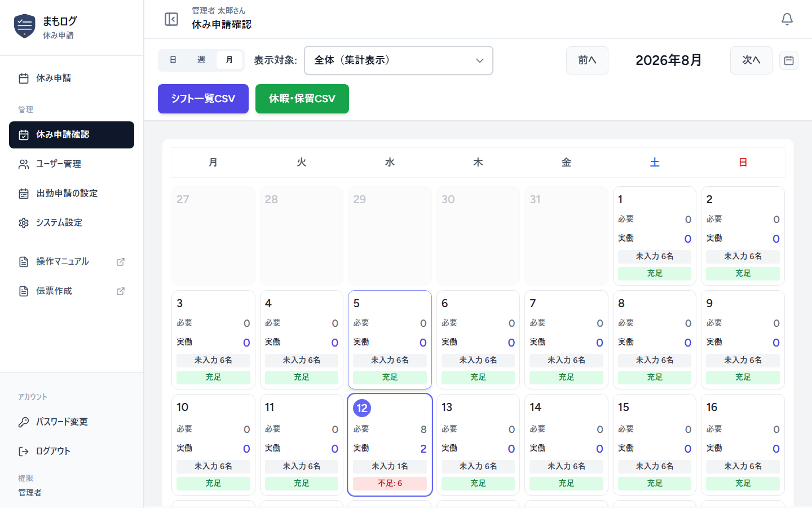Click the 土 weekday column header
Image resolution: width=812 pixels, height=508 pixels.
[x=655, y=163]
